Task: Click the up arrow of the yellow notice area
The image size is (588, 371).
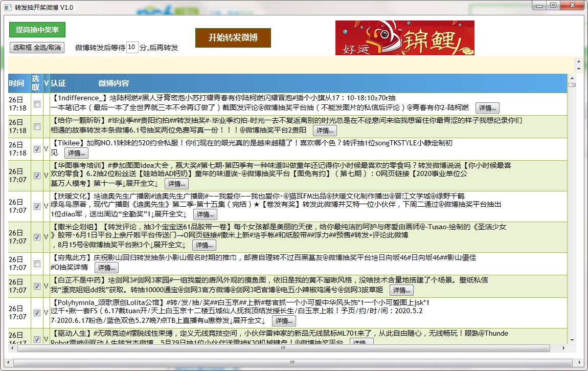Action: 579,60
